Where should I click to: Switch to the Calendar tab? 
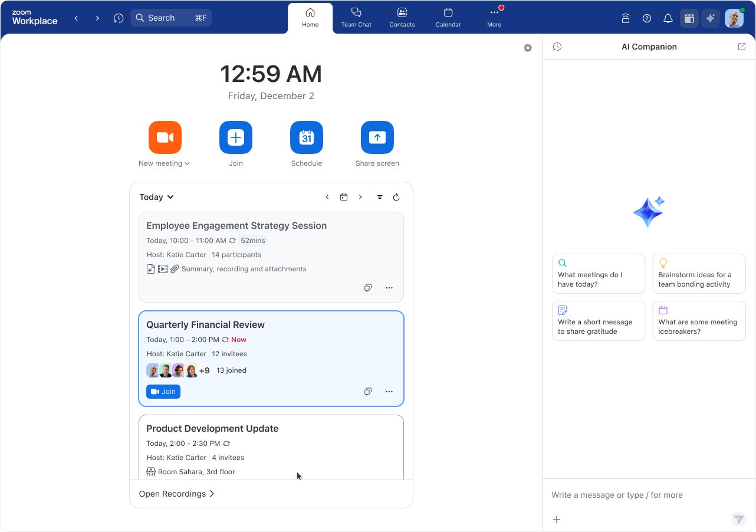click(448, 18)
